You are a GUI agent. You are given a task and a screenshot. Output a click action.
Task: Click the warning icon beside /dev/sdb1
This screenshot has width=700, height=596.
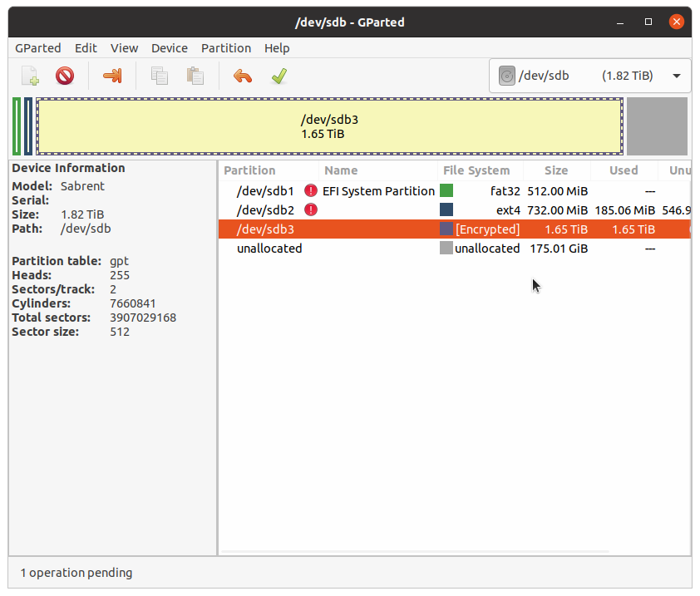[311, 191]
